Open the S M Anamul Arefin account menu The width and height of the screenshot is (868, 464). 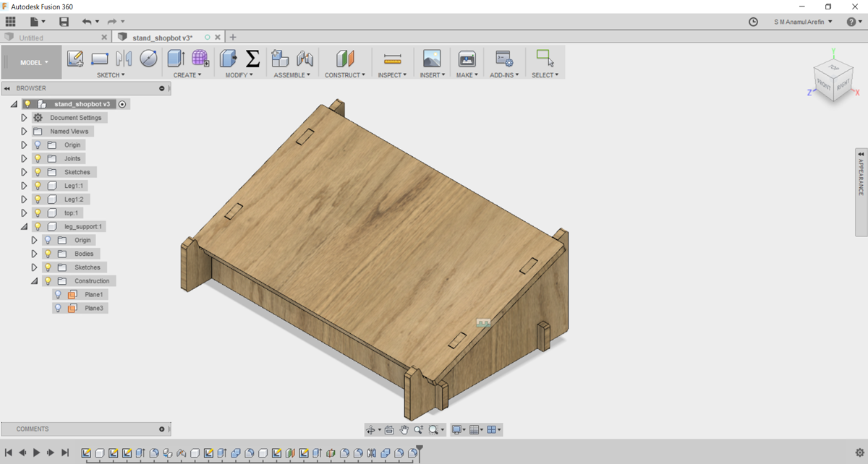click(803, 22)
